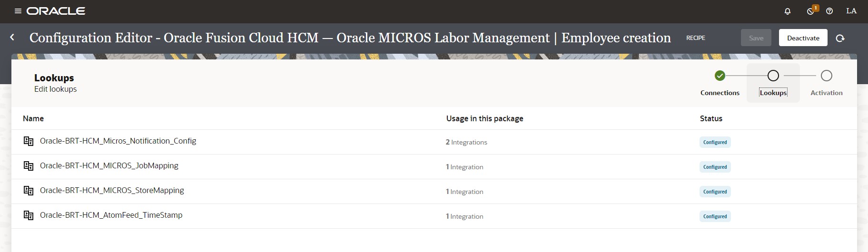Click '1 Integration' in JobMapping row
Viewport: 868px width, 252px height.
pos(464,167)
